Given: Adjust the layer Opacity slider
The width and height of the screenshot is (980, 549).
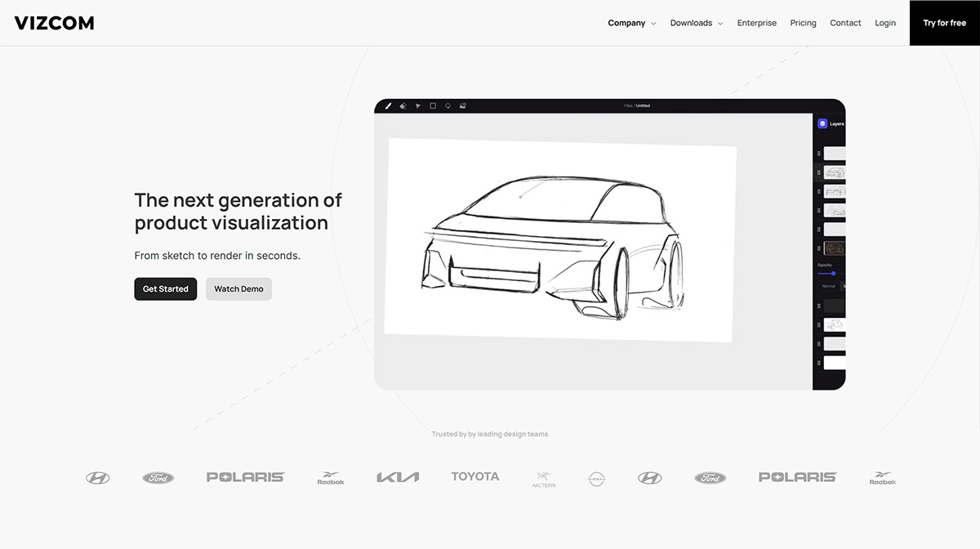Looking at the screenshot, I should [x=834, y=274].
